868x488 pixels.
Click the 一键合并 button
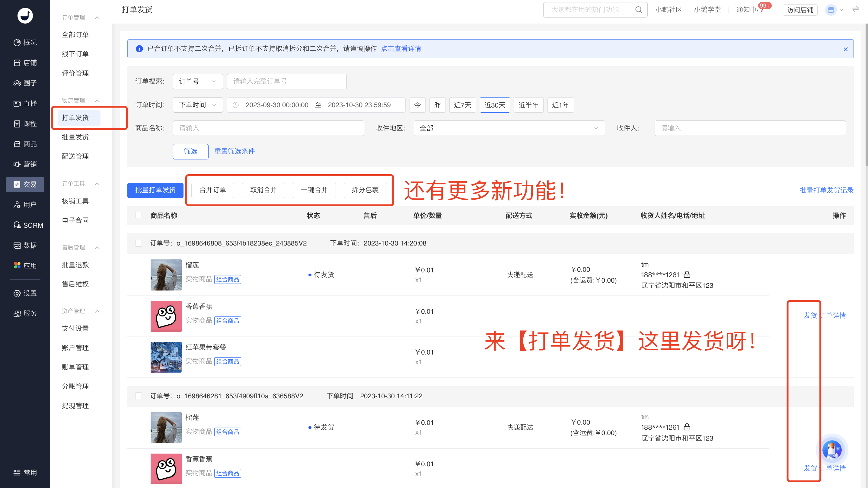(x=314, y=190)
